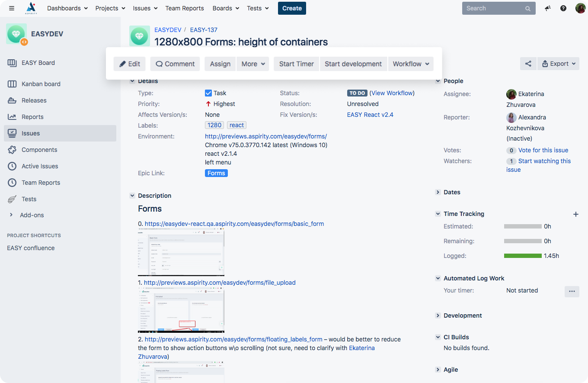Click the green Logged time bar
This screenshot has height=383, width=588.
523,256
